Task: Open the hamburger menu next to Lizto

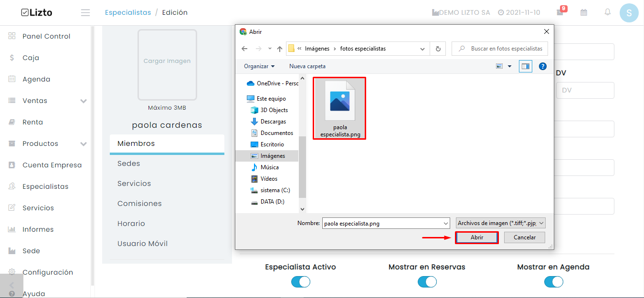Action: pos(85,13)
